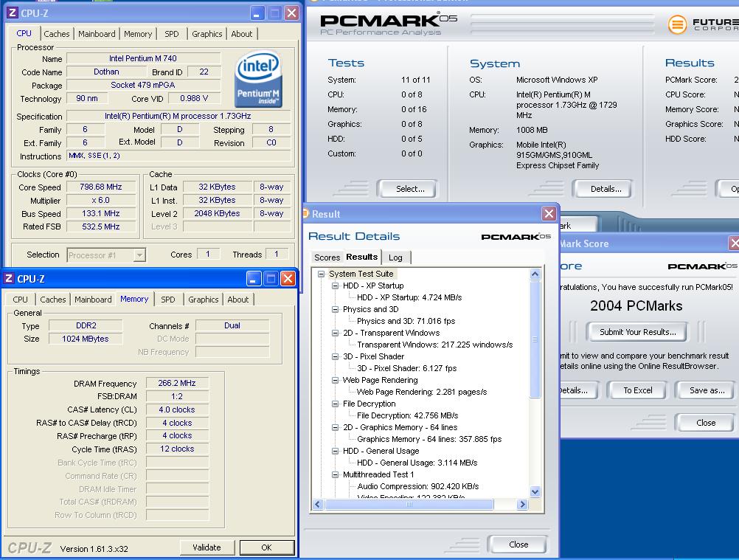Select Transparent Windows: 217.225 windows/s row
The height and width of the screenshot is (560, 739).
[434, 345]
